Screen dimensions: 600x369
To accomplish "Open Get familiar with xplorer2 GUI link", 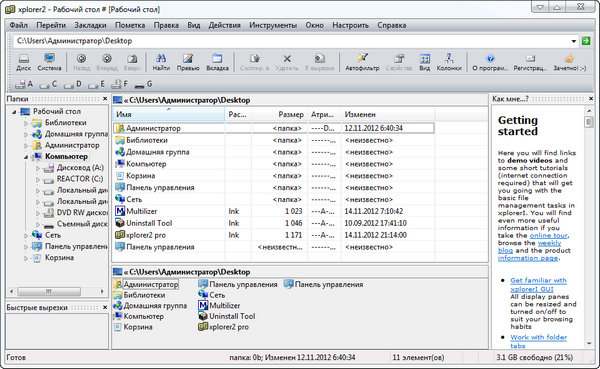I will pos(538,284).
